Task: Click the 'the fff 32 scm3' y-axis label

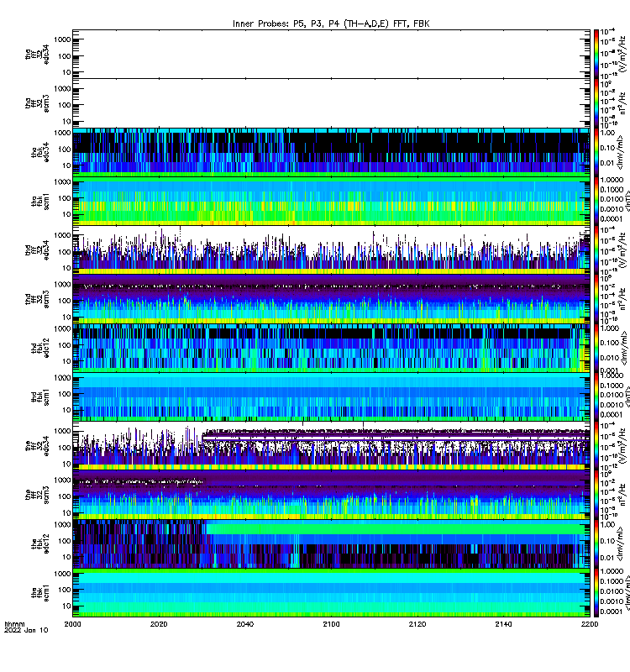Action: click(37, 495)
